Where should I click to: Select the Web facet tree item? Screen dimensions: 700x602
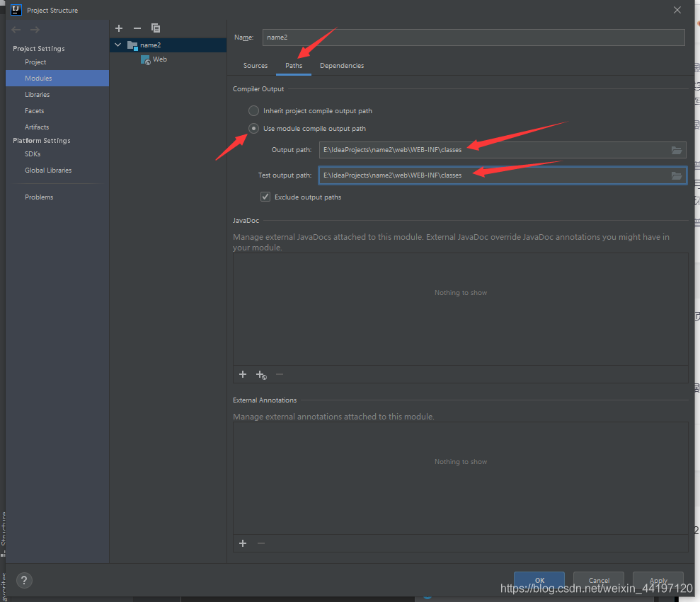[159, 59]
